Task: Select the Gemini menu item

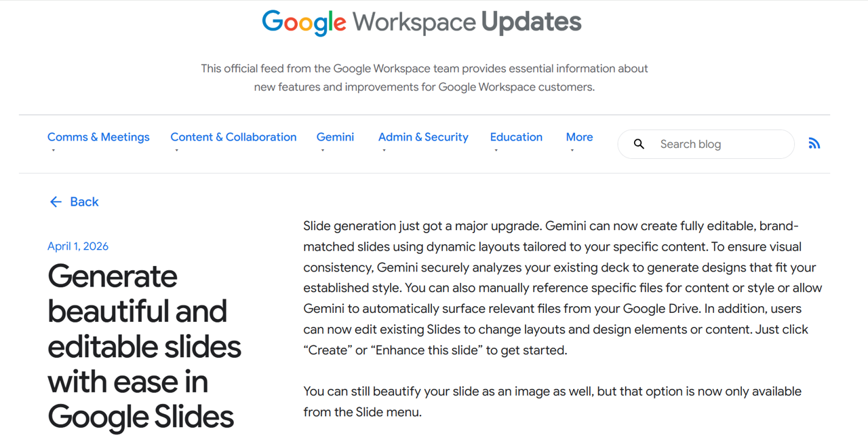Action: tap(335, 137)
